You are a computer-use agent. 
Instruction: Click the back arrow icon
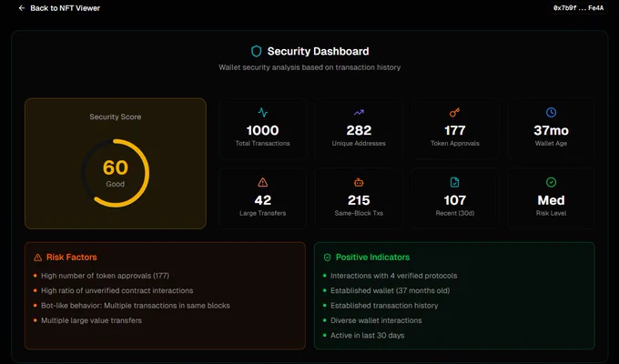[x=22, y=8]
